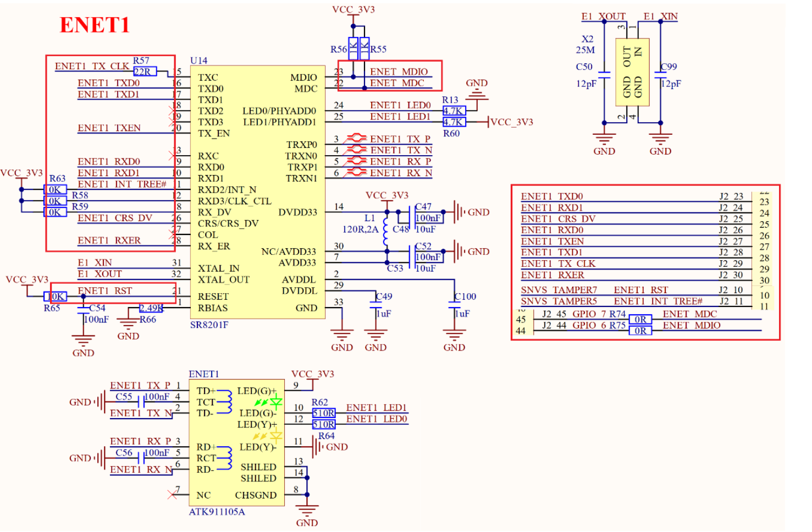Select the J2_45_GPIO_7 label
The image size is (812, 532).
[x=574, y=314]
